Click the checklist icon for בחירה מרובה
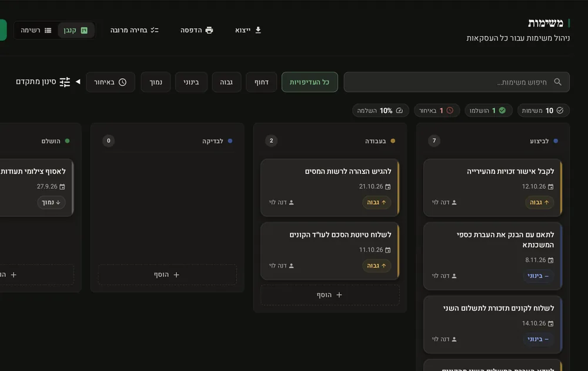 coord(155,30)
